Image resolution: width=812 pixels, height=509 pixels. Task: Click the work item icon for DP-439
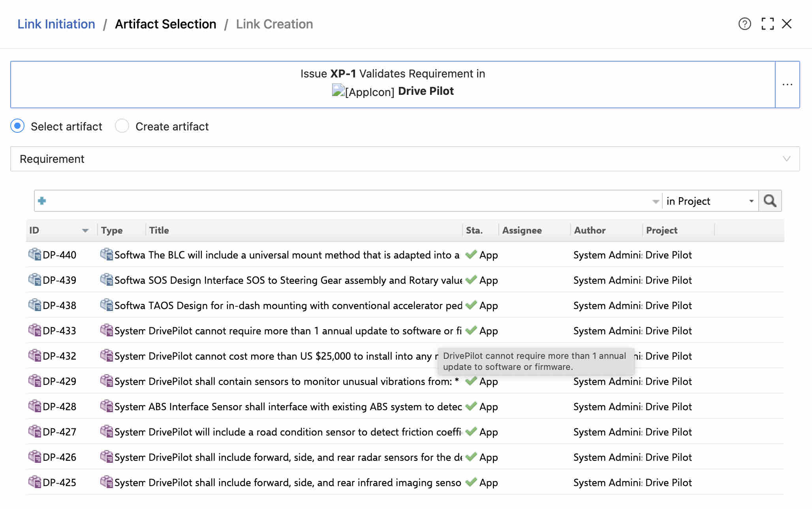tap(35, 280)
